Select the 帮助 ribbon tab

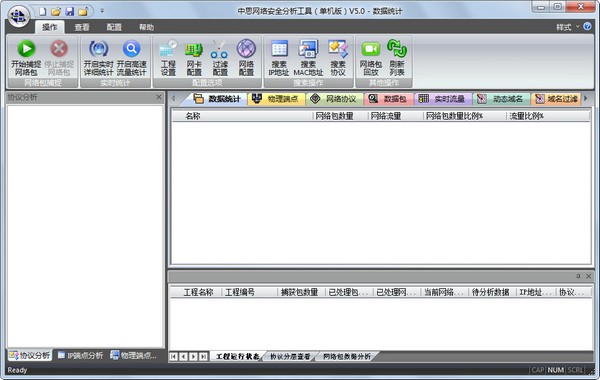click(x=146, y=27)
